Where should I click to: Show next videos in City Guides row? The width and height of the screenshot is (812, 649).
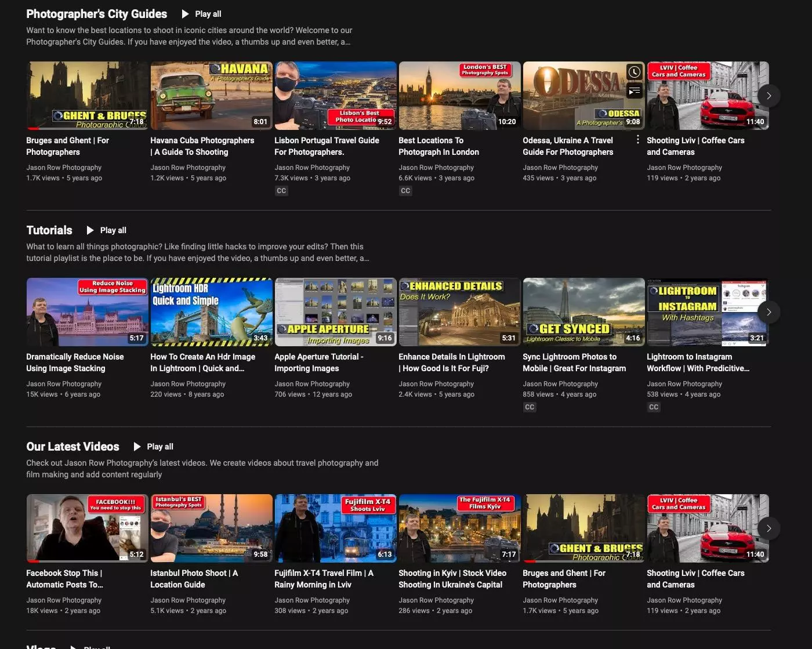769,96
